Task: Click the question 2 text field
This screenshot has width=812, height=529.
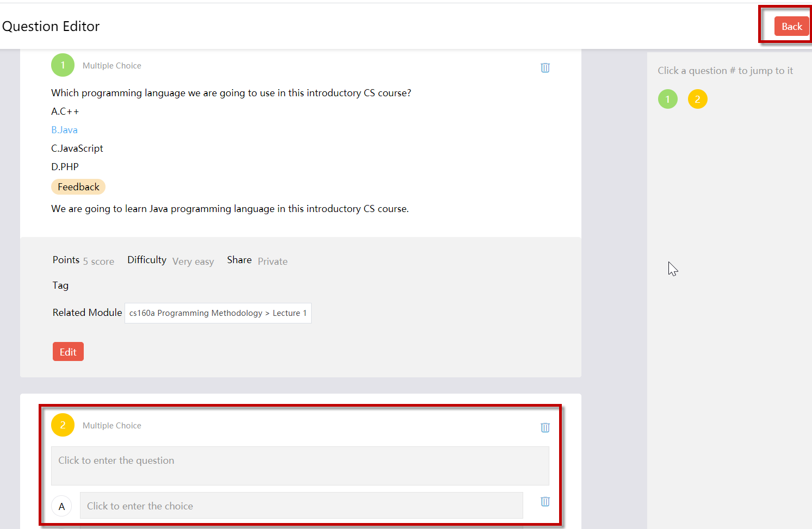Action: point(300,466)
